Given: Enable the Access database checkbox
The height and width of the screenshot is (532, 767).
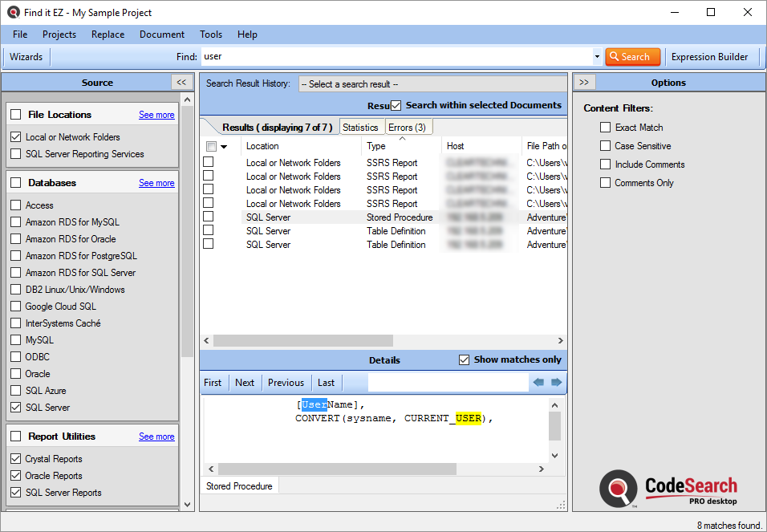Looking at the screenshot, I should pyautogui.click(x=16, y=205).
